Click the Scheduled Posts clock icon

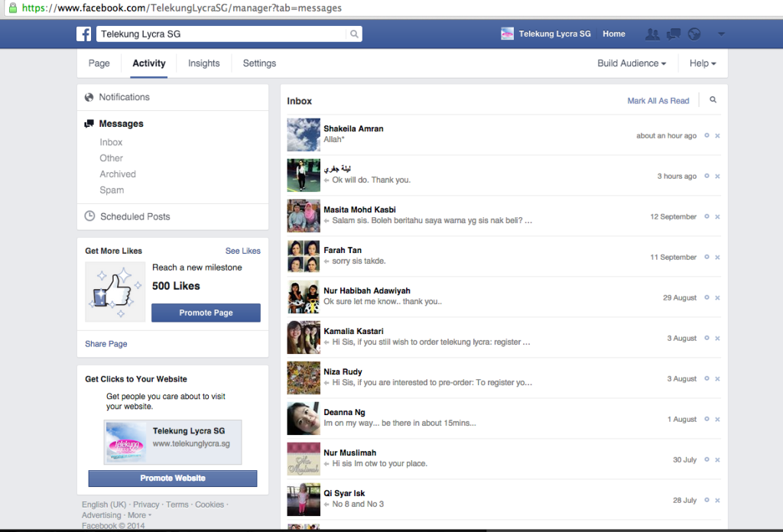[89, 216]
